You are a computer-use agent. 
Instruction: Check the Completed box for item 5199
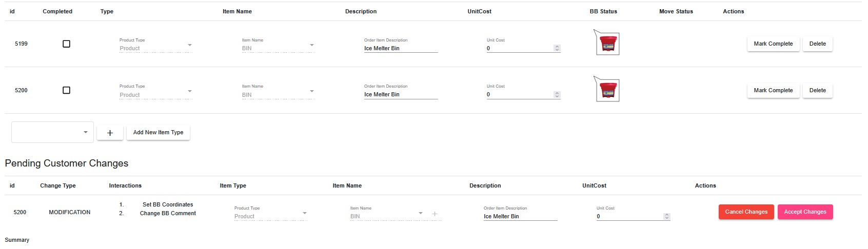pyautogui.click(x=66, y=44)
